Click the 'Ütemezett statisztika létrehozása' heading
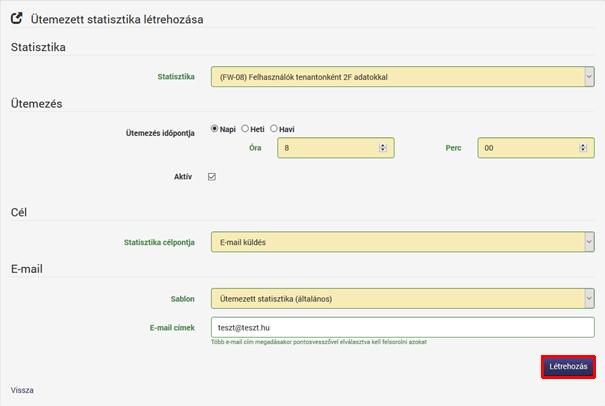Screen dimensions: 605x406 pos(117,19)
